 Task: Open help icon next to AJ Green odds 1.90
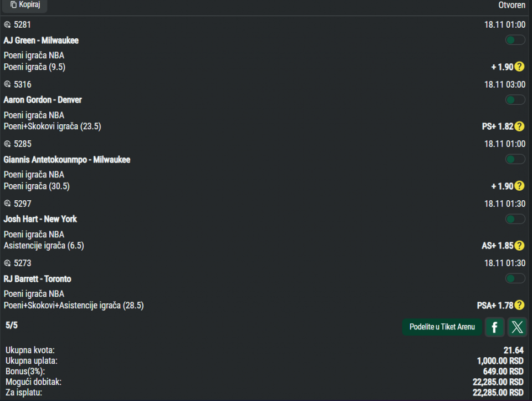pyautogui.click(x=519, y=67)
